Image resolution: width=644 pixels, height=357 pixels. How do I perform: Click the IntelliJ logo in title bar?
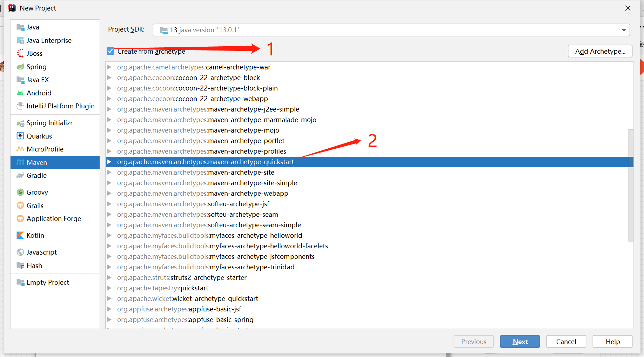coord(12,8)
